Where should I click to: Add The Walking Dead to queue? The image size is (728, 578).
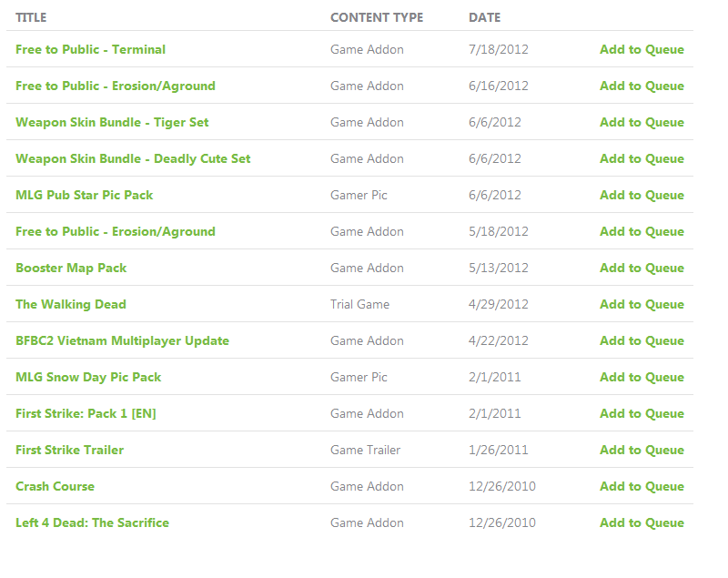click(642, 304)
